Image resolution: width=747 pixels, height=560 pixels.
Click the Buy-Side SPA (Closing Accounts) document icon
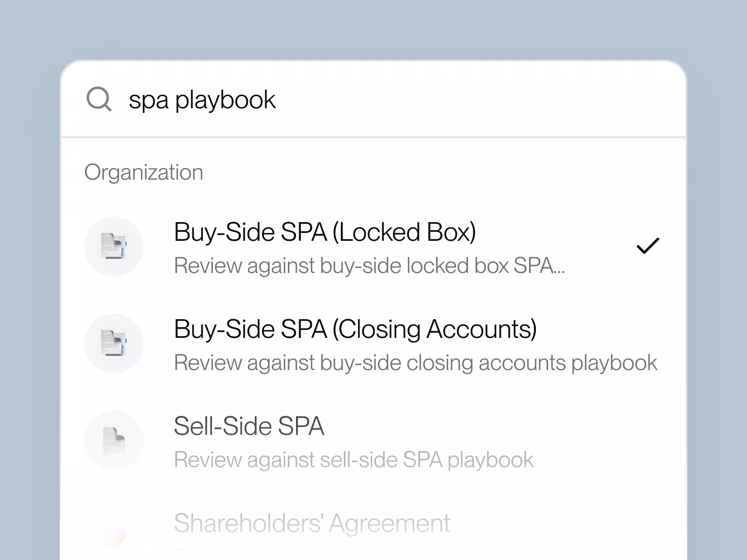point(114,343)
